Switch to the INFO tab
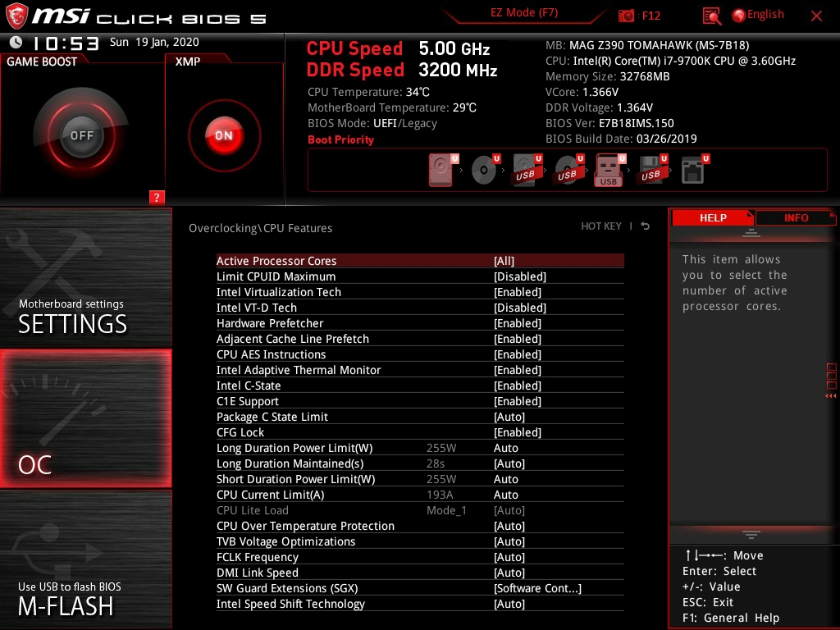840x630 pixels. pos(796,218)
